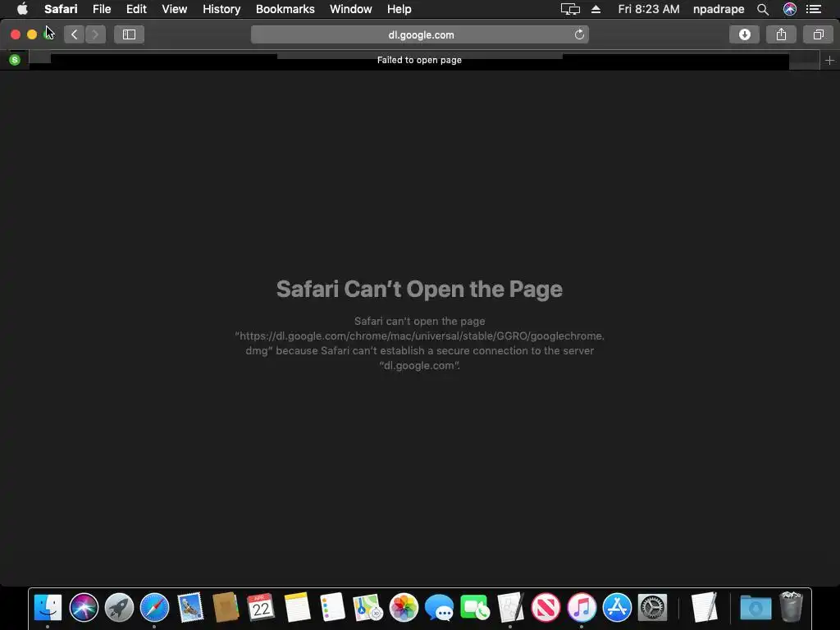Activate Siri from the menu bar
The width and height of the screenshot is (840, 630).
(790, 9)
